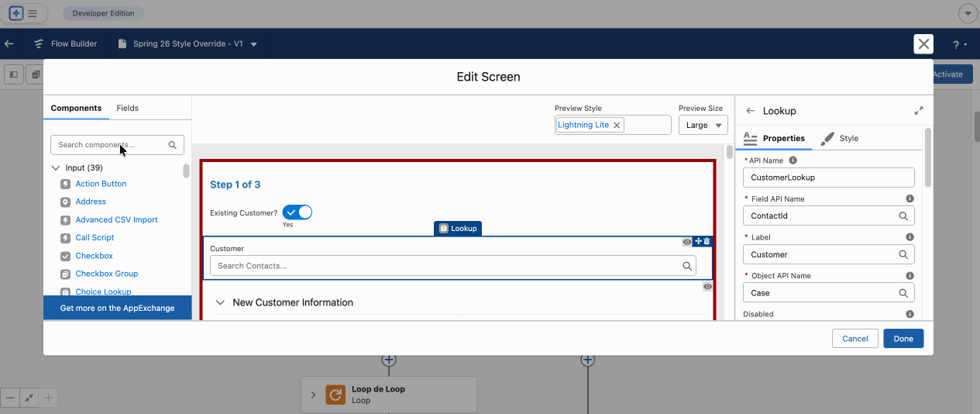
Task: Click the Flow Builder back arrow
Action: [x=9, y=44]
